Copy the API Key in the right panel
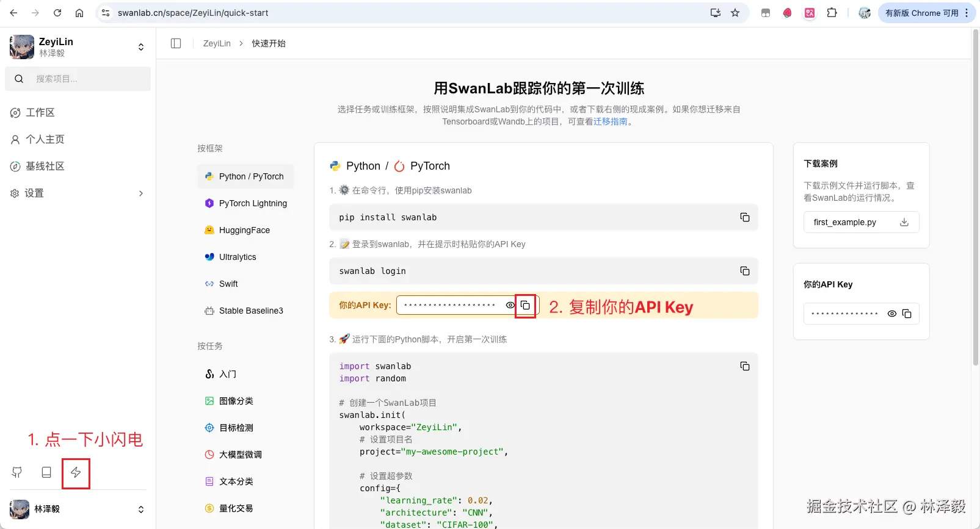Screen dimensions: 980x529 click(907, 314)
